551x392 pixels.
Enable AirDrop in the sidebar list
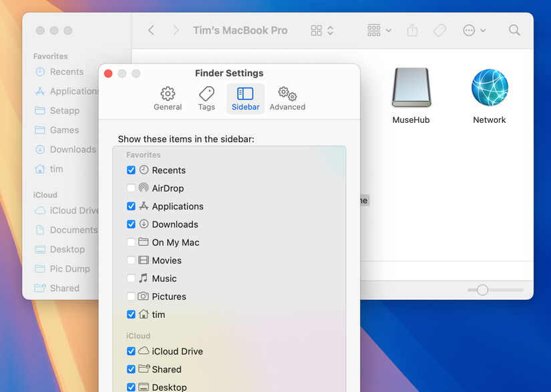[131, 188]
